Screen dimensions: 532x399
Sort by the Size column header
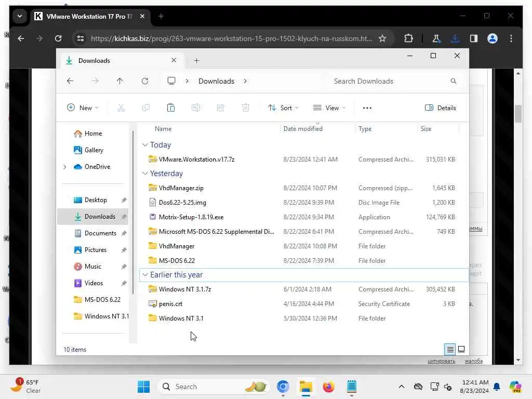(438, 129)
